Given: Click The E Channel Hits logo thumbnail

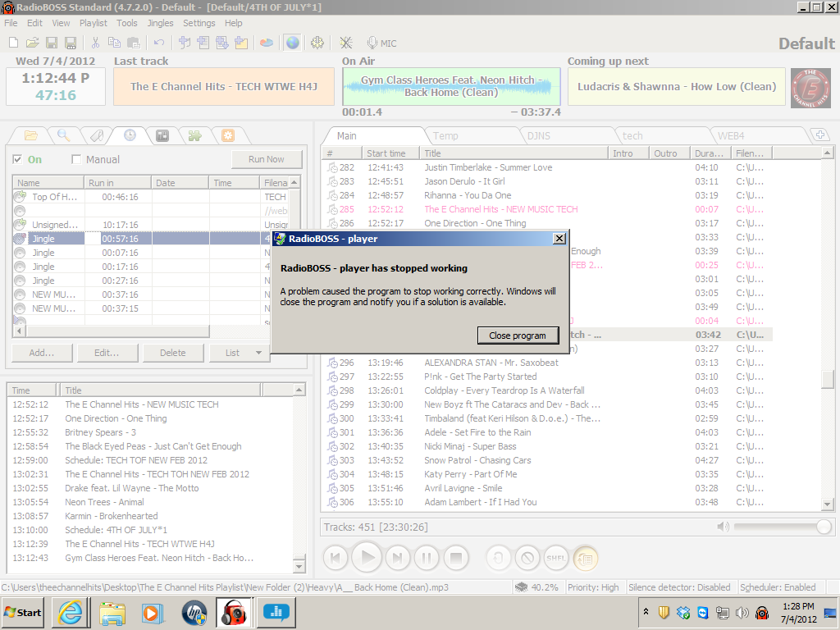Looking at the screenshot, I should point(810,88).
